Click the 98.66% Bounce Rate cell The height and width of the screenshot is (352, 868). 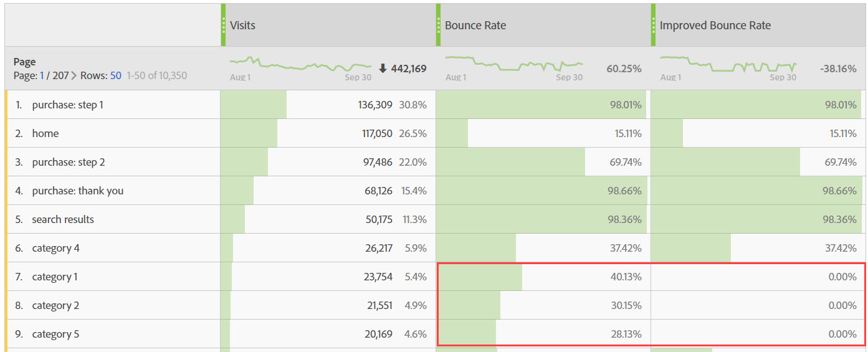624,191
